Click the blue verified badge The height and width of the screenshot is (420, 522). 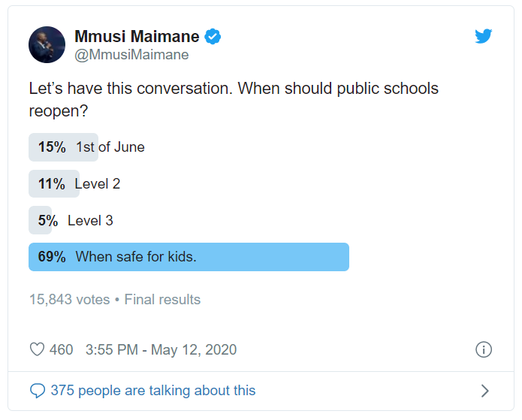[213, 36]
